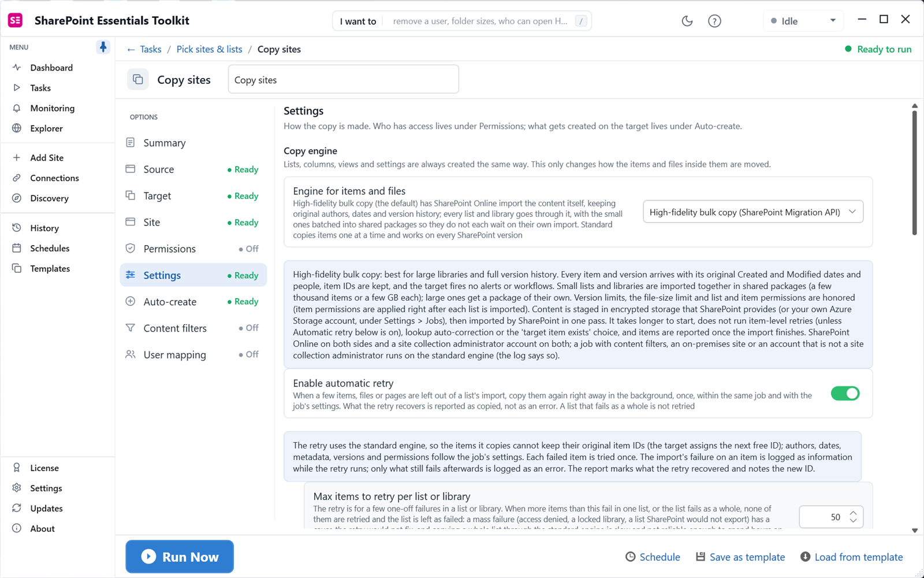Select the Target option

pyautogui.click(x=193, y=196)
